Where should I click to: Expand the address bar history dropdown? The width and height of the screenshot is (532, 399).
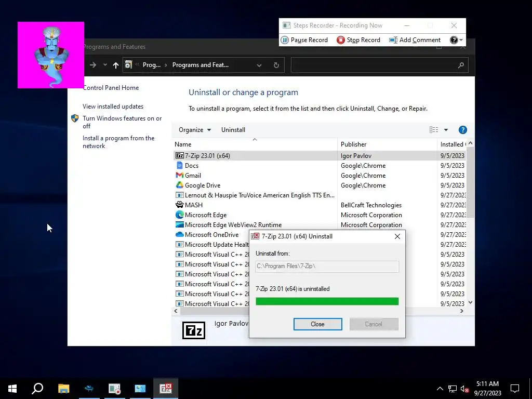(259, 65)
